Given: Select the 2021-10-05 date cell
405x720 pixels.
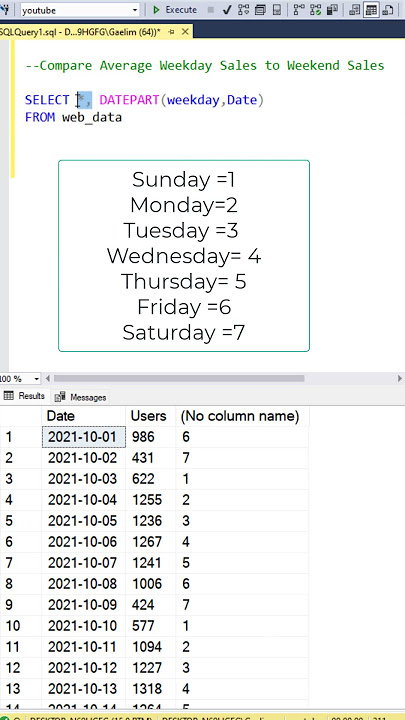Looking at the screenshot, I should coord(83,521).
